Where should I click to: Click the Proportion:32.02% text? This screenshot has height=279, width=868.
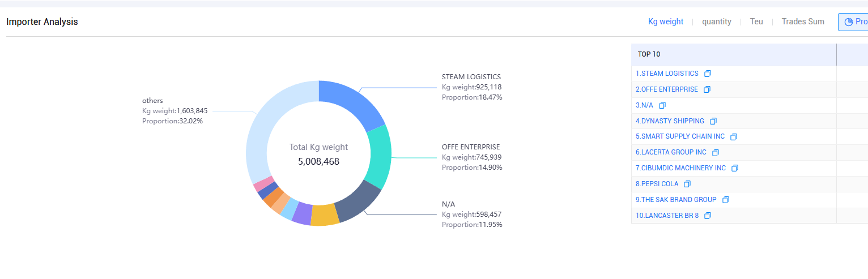(172, 121)
